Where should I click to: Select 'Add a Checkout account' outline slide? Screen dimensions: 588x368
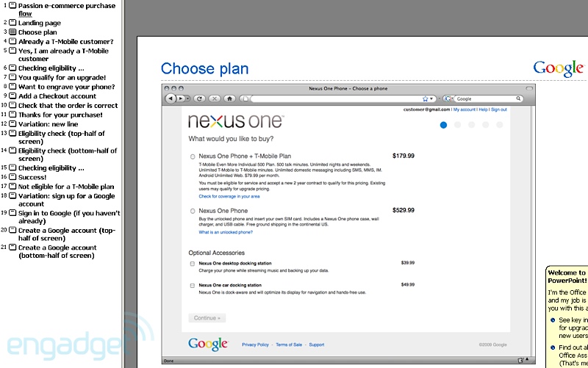tap(57, 96)
